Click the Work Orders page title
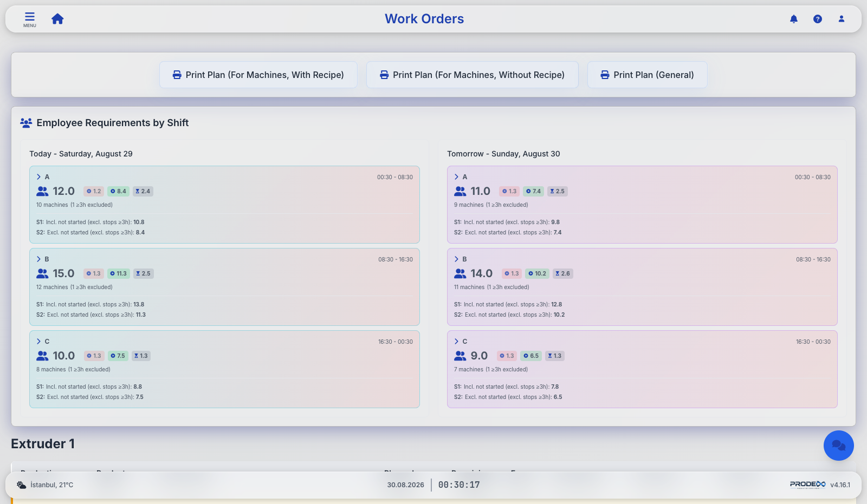The width and height of the screenshot is (867, 504). coord(424,19)
